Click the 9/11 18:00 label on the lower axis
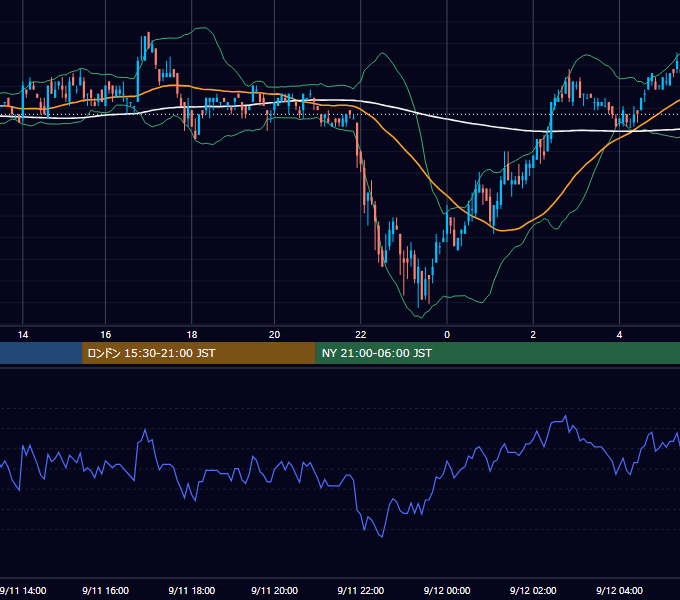 (192, 590)
